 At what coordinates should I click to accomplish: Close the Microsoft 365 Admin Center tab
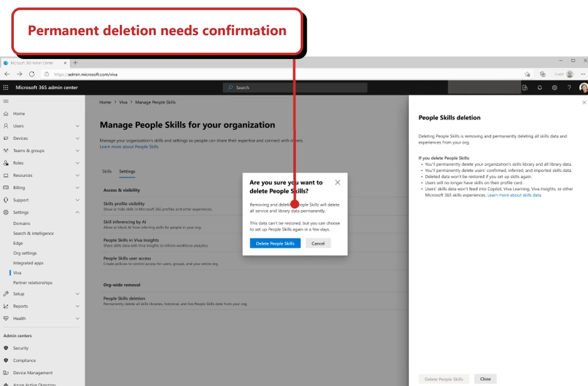point(65,63)
